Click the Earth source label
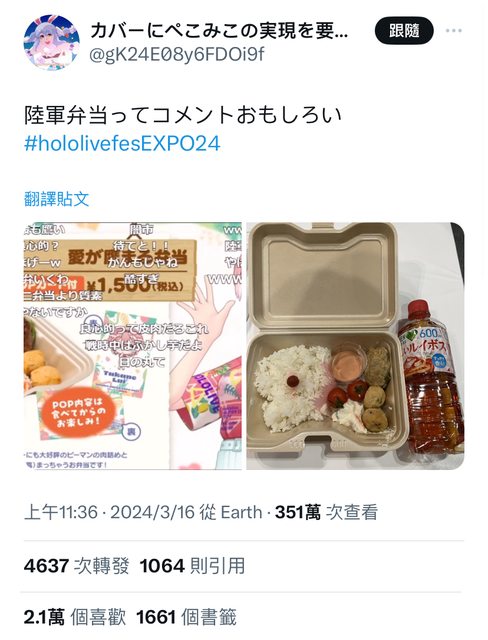This screenshot has height=640, width=488. (x=241, y=512)
